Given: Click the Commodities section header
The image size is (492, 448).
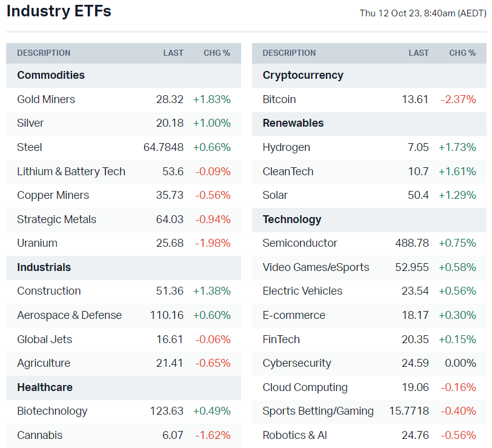Looking at the screenshot, I should [51, 75].
